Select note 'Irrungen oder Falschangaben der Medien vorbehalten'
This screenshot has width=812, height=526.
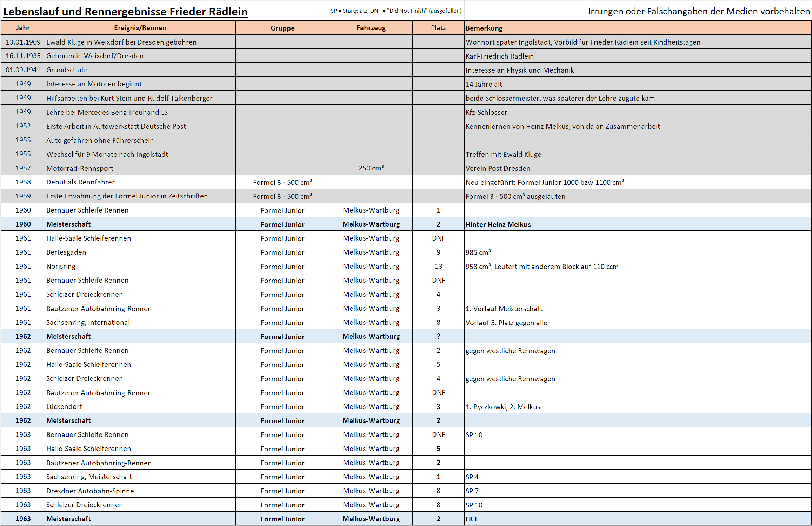coord(699,11)
